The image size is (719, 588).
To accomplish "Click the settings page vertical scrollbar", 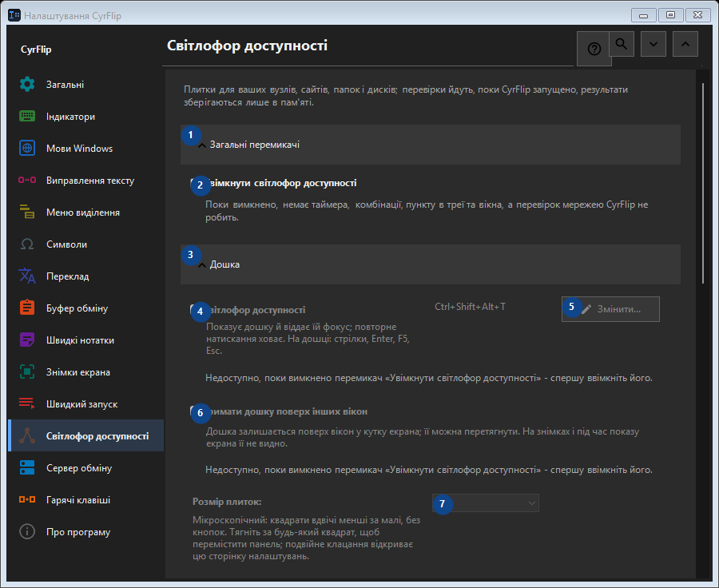I will (703, 184).
